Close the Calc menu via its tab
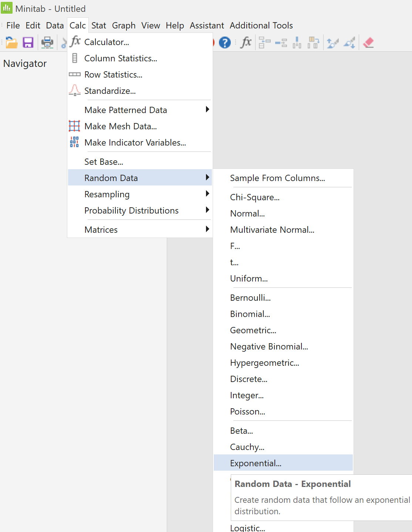The height and width of the screenshot is (532, 412). click(x=78, y=25)
